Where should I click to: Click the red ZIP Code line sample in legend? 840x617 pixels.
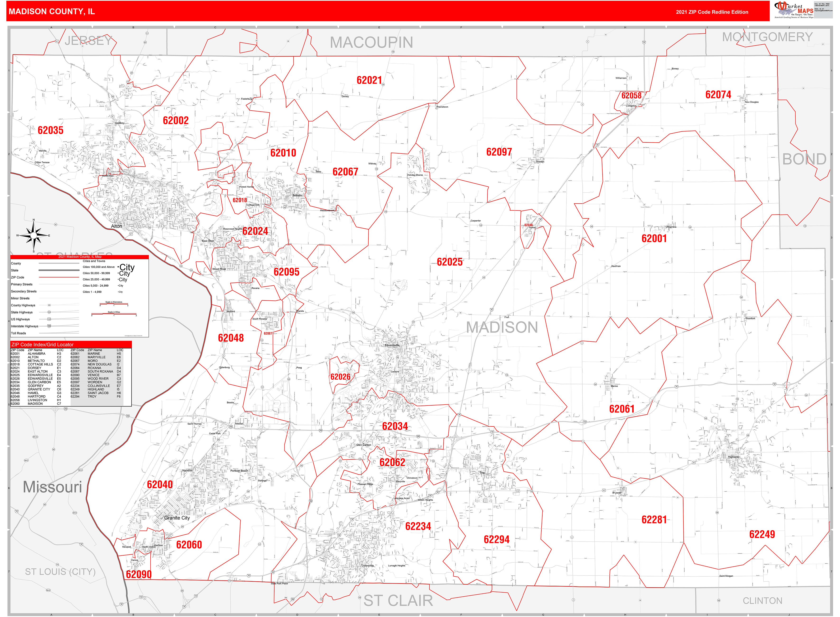tap(59, 277)
